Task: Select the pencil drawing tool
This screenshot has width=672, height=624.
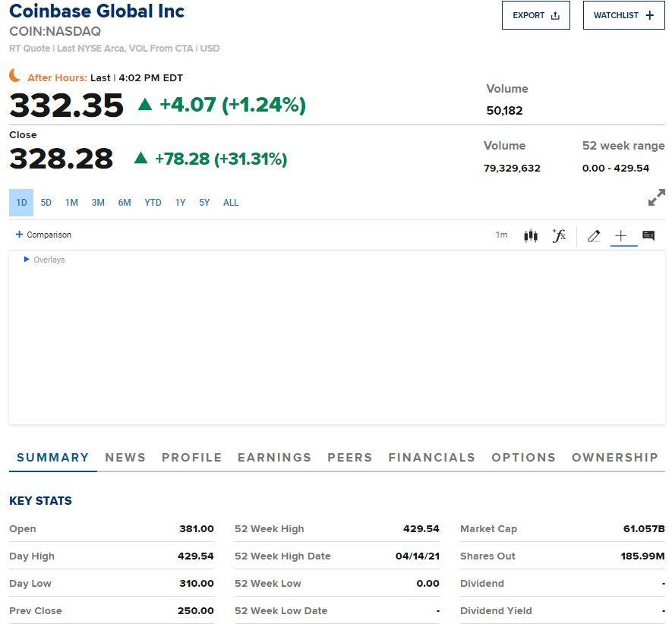Action: [594, 235]
